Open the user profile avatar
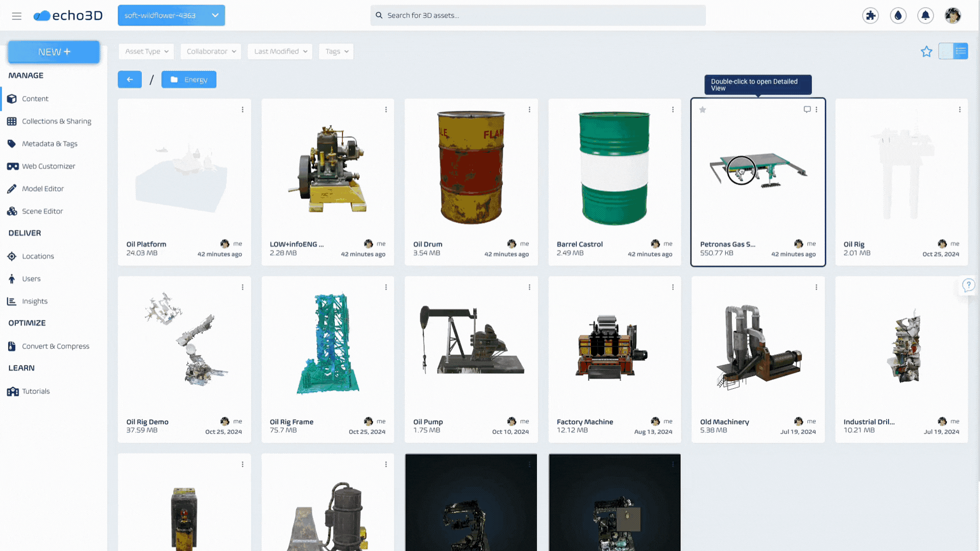 point(952,15)
